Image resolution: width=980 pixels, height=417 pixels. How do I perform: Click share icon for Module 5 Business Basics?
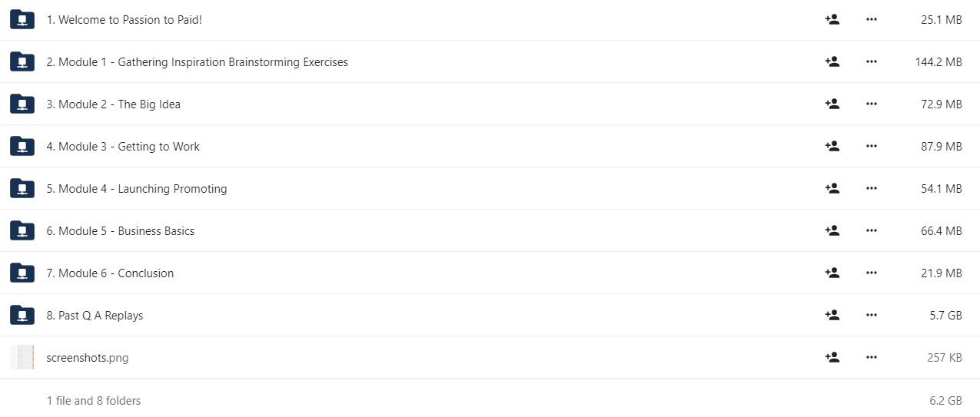click(832, 231)
